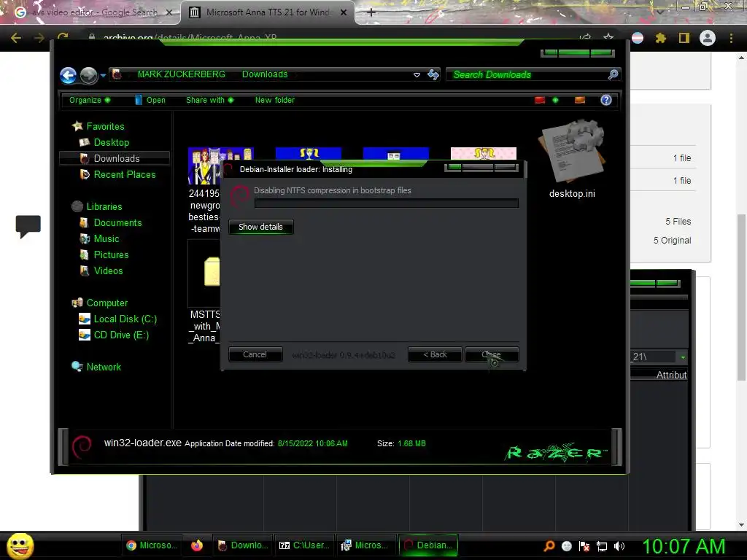Select Network in the navigation pane

[96, 367]
